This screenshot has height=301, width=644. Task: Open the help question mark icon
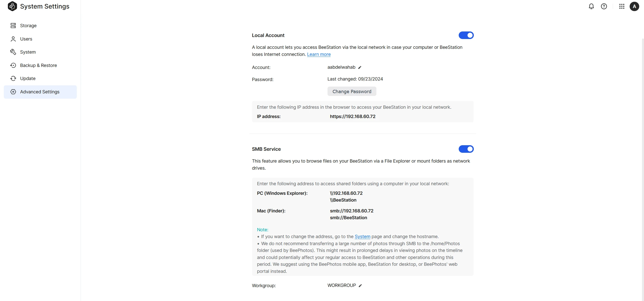click(604, 6)
